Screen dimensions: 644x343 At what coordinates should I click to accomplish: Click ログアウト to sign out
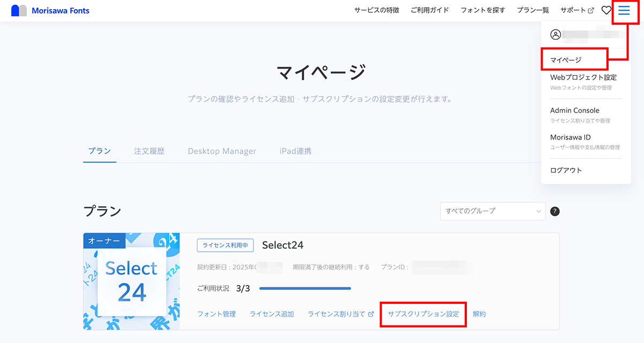[x=566, y=170]
